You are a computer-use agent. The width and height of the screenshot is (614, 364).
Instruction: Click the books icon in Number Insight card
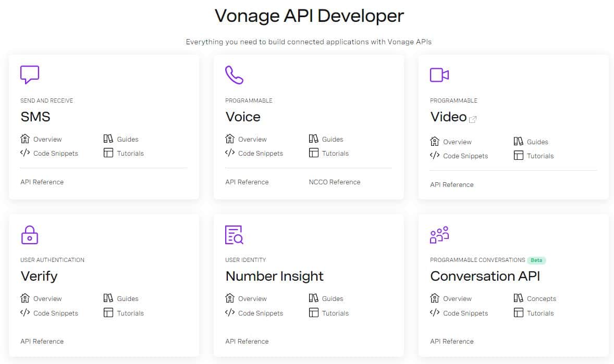313,298
